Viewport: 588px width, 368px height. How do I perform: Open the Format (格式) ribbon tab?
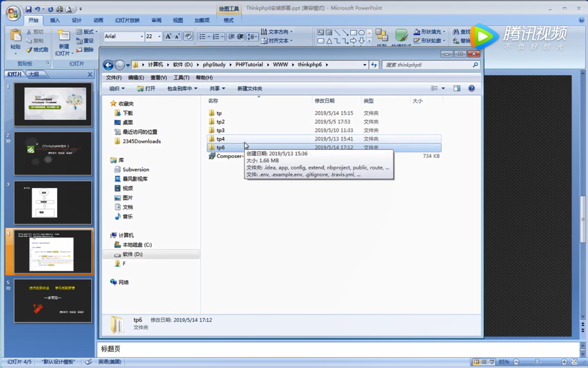pyautogui.click(x=229, y=20)
